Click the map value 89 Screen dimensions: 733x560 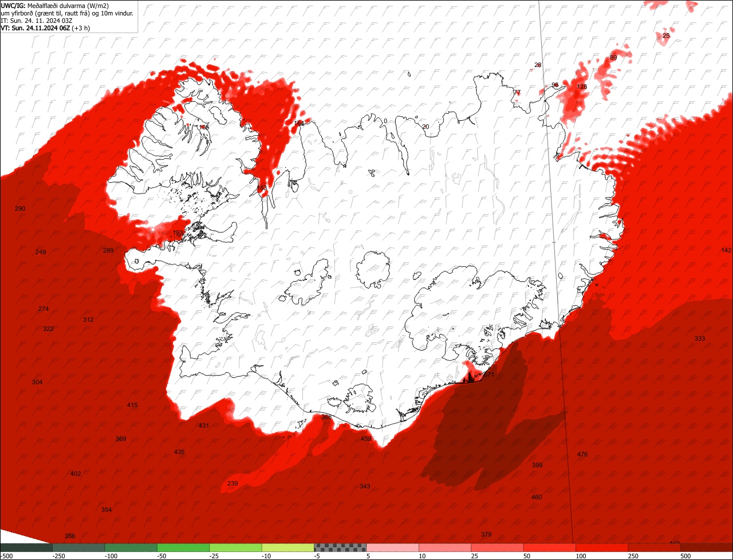pos(613,57)
